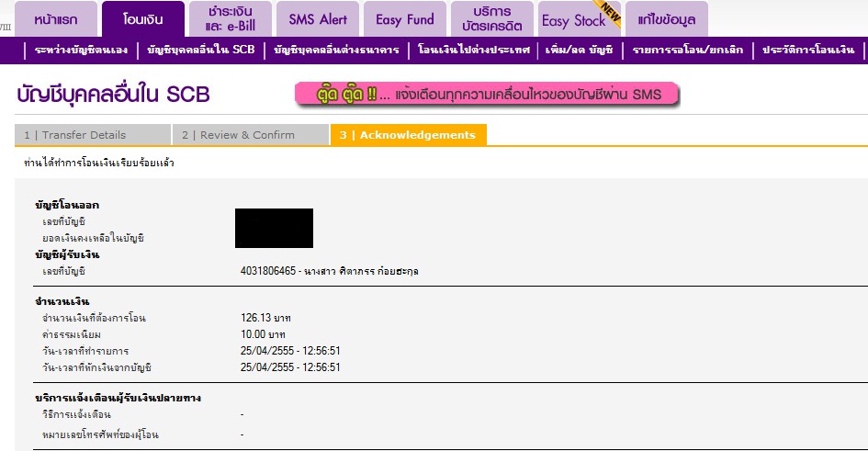Open the Easy Fund tab
The width and height of the screenshot is (868, 451).
pos(405,18)
